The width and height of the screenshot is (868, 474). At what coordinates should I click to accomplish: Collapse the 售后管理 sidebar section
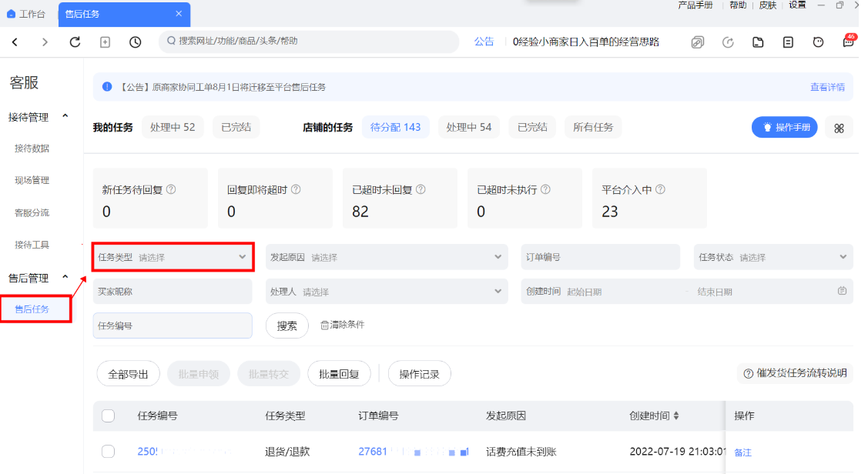coord(65,276)
